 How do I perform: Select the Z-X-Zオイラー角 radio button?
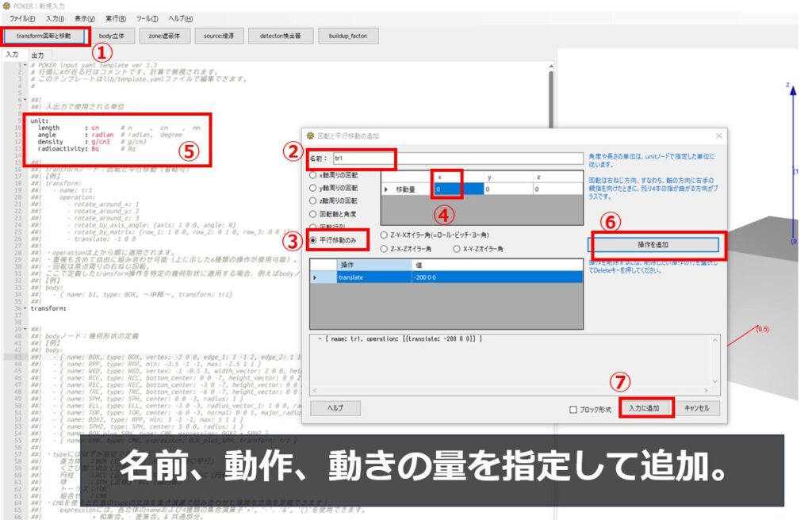[385, 249]
